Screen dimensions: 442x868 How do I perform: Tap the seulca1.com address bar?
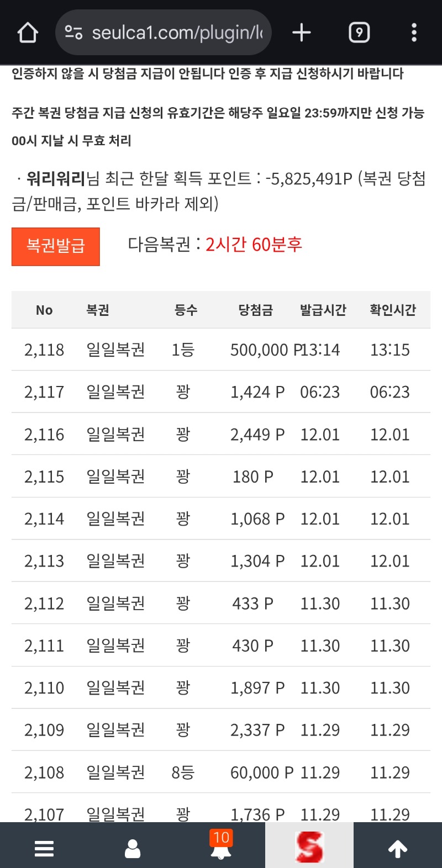[x=177, y=33]
